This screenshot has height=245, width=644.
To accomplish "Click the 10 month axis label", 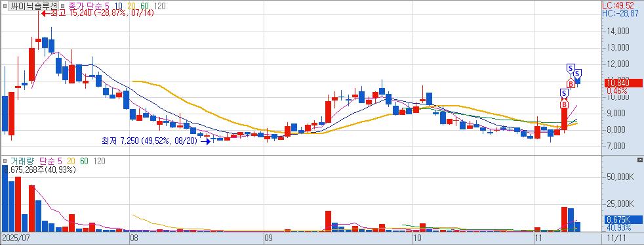I will coord(417,238).
